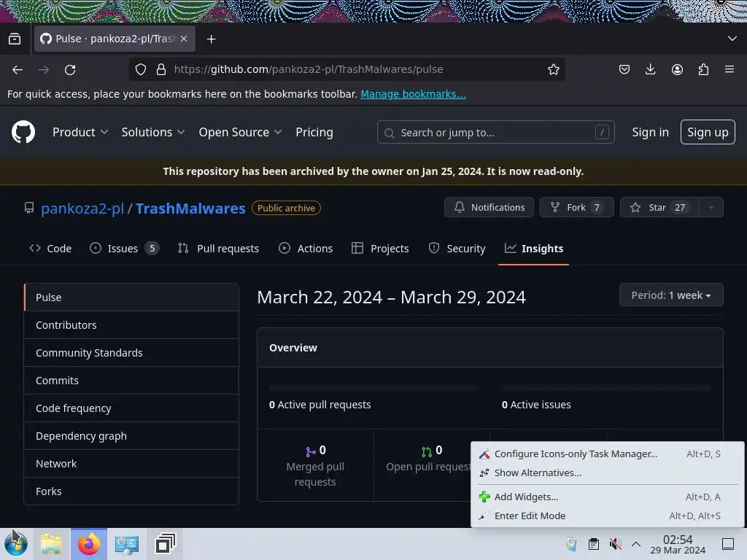The image size is (747, 560).
Task: Click the show desktop button
Action: tap(728, 544)
